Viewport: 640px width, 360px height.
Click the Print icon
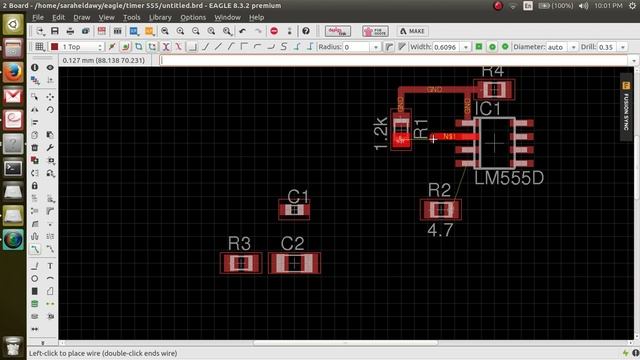tap(70, 31)
